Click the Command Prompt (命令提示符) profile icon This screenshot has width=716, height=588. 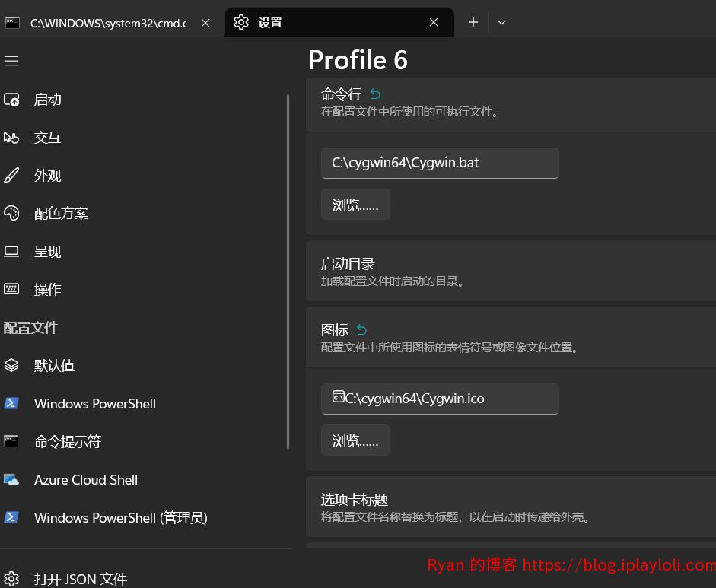point(11,441)
